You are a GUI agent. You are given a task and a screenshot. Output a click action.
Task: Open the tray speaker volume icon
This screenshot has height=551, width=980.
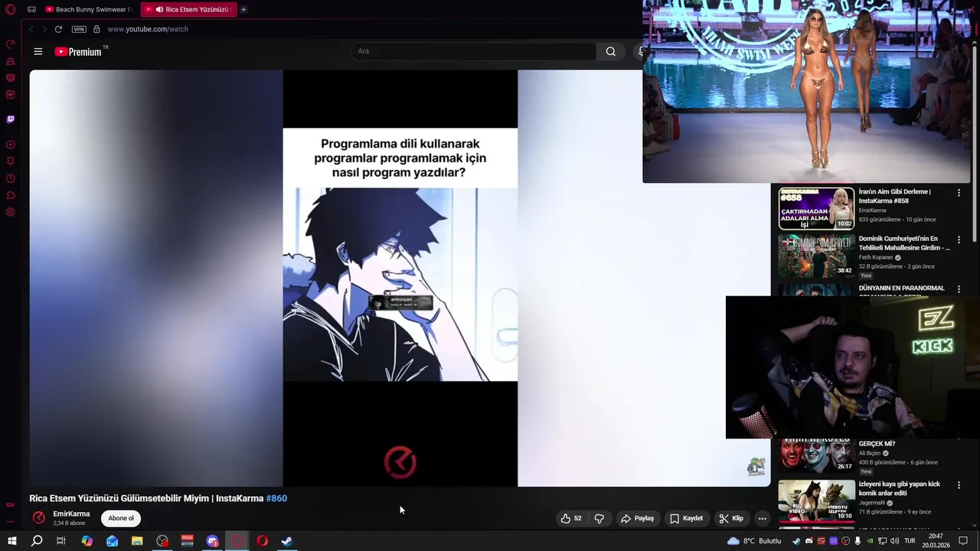[x=894, y=541]
